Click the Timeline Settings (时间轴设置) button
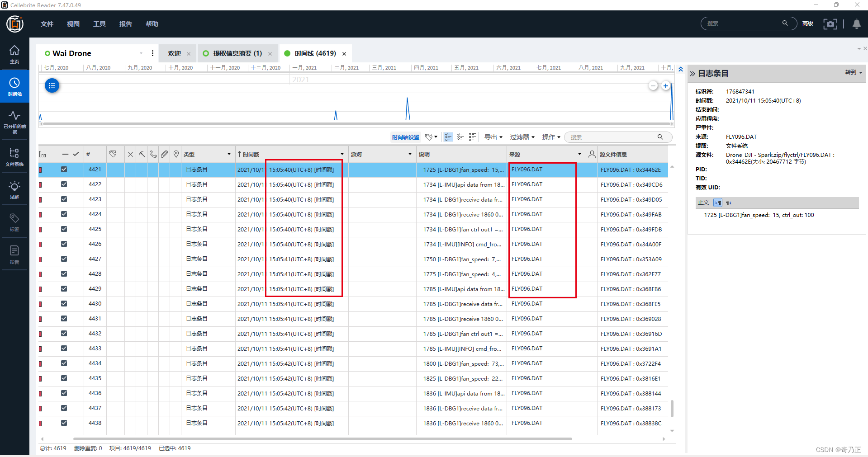Screen dimensions: 868x457 [x=406, y=137]
